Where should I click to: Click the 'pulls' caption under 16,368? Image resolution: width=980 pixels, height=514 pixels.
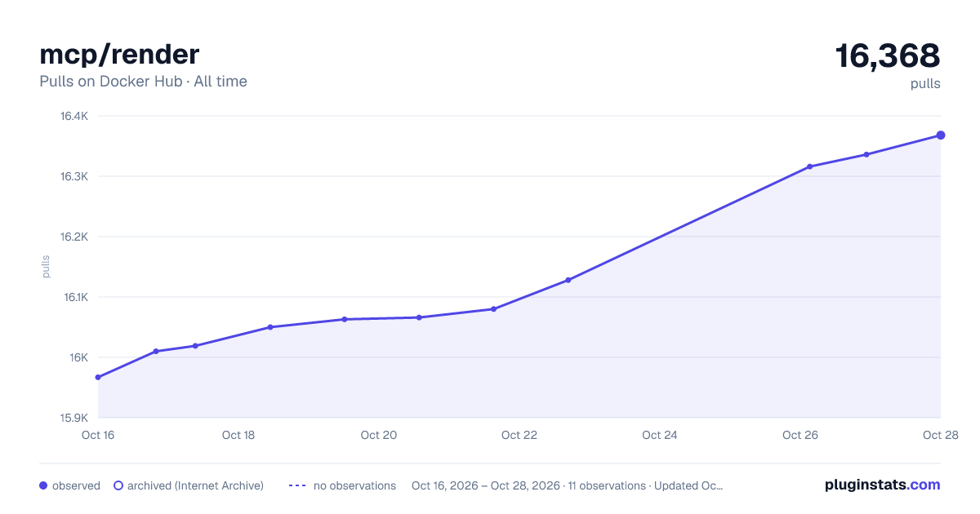925,84
